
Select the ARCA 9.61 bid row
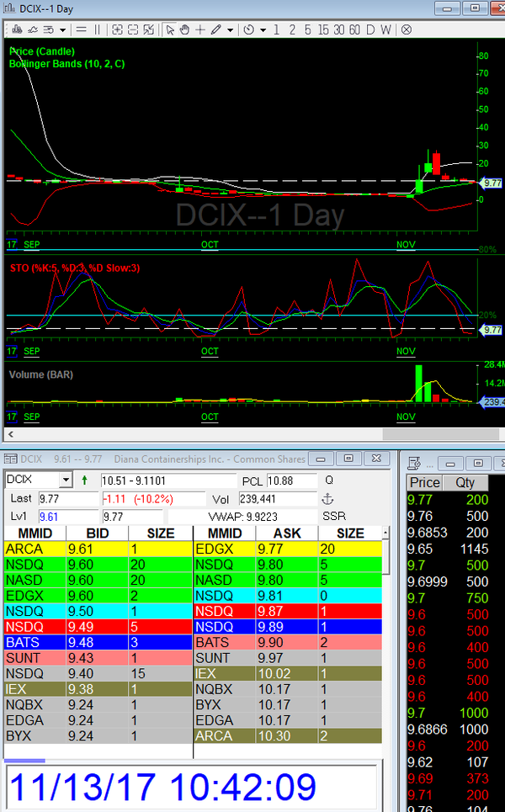tap(98, 549)
